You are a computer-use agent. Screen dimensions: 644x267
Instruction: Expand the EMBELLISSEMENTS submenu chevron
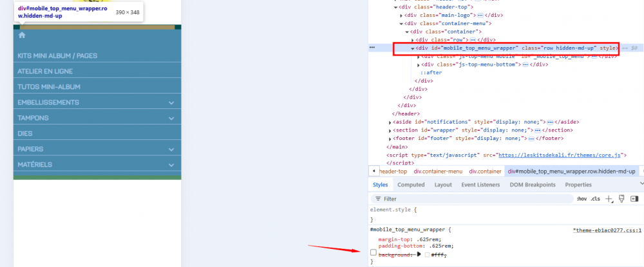point(171,103)
